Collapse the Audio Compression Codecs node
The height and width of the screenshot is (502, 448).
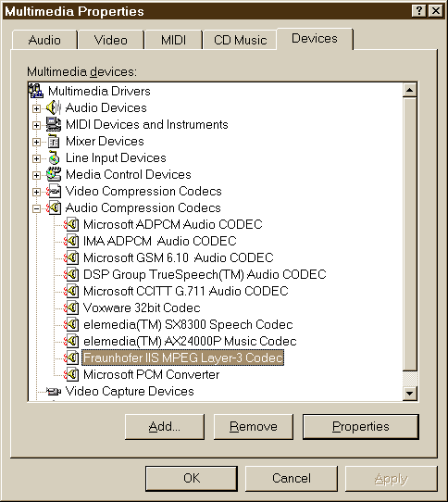36,208
